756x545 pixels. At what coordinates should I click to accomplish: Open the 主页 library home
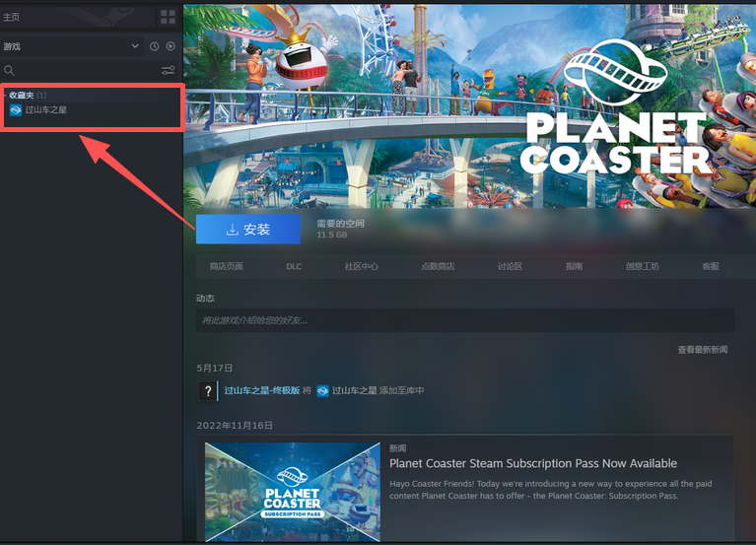12,18
